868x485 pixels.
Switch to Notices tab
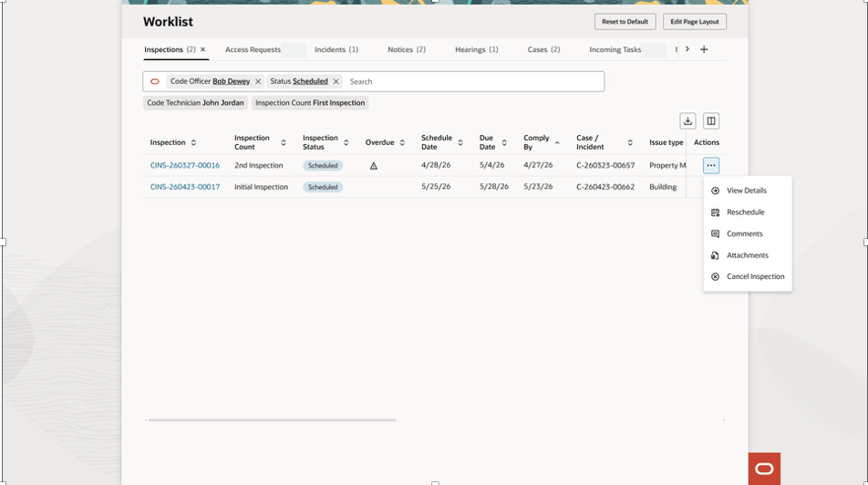tap(407, 49)
